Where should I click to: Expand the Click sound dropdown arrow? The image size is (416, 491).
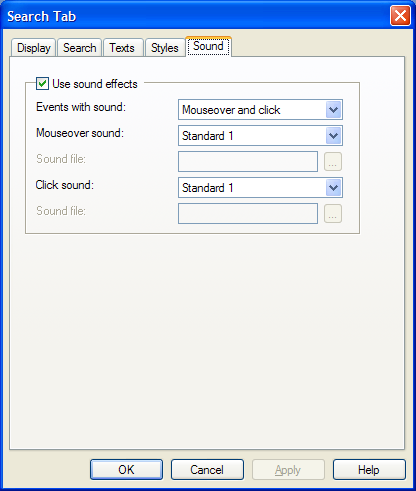(333, 188)
